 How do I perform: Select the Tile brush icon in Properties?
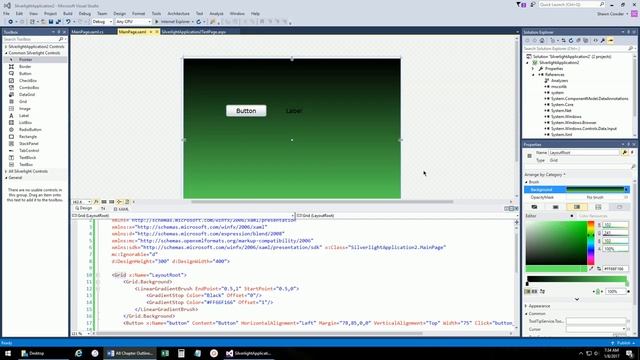(x=598, y=207)
